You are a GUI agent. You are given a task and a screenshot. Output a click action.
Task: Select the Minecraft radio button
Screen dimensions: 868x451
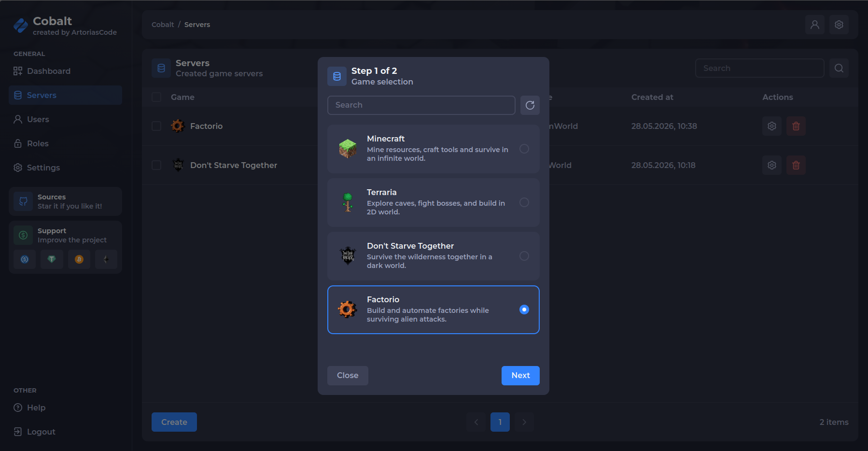point(524,149)
